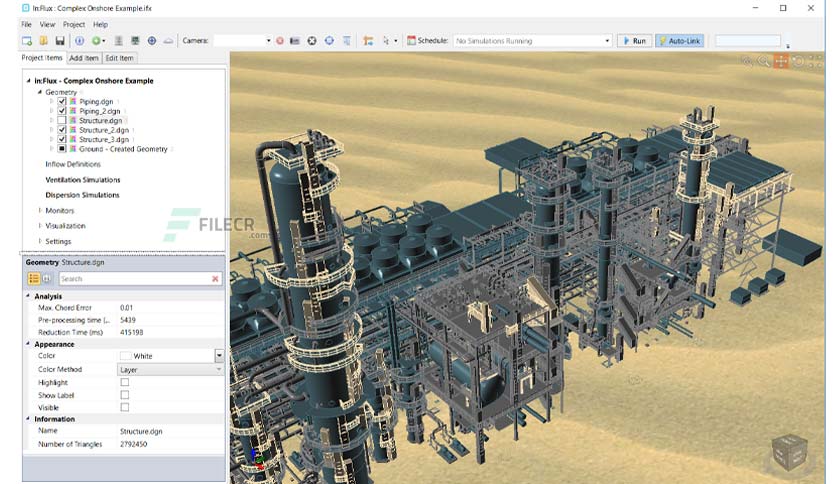
Task: Click the orange hierarchy tree toolbar icon
Action: 368,41
